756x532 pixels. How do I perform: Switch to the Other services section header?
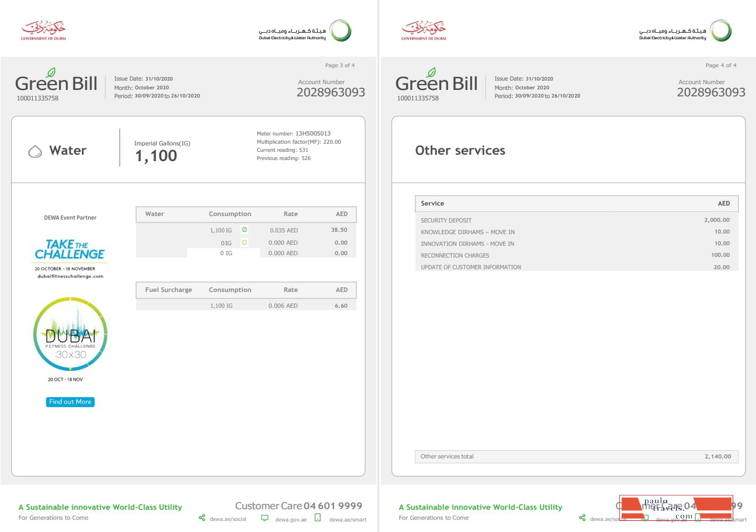tap(460, 150)
